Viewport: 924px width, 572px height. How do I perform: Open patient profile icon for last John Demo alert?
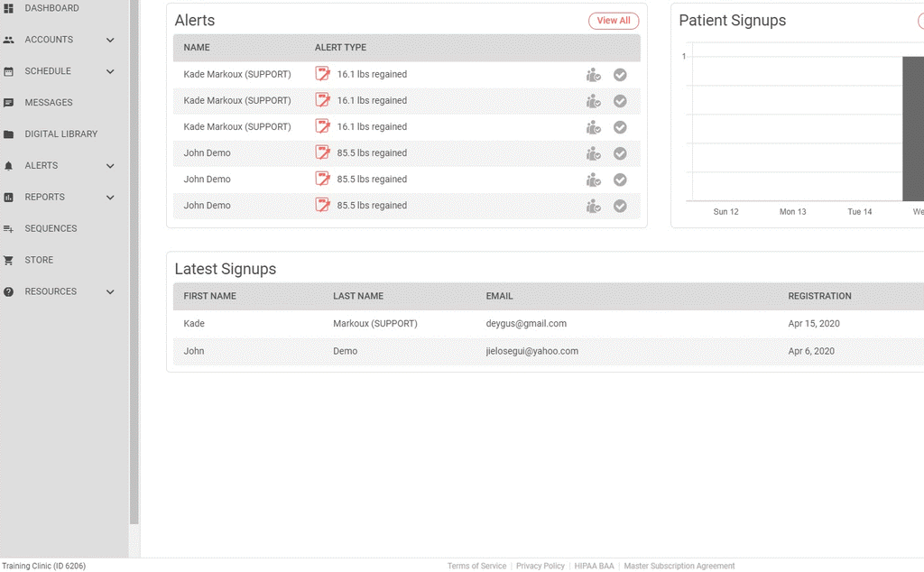click(x=593, y=206)
